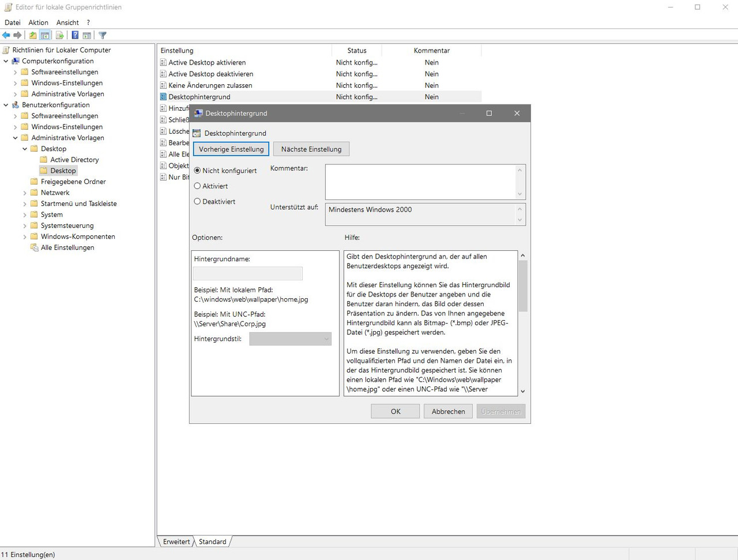Screen dimensions: 738x560
Task: Open the Datei menu
Action: pyautogui.click(x=13, y=22)
